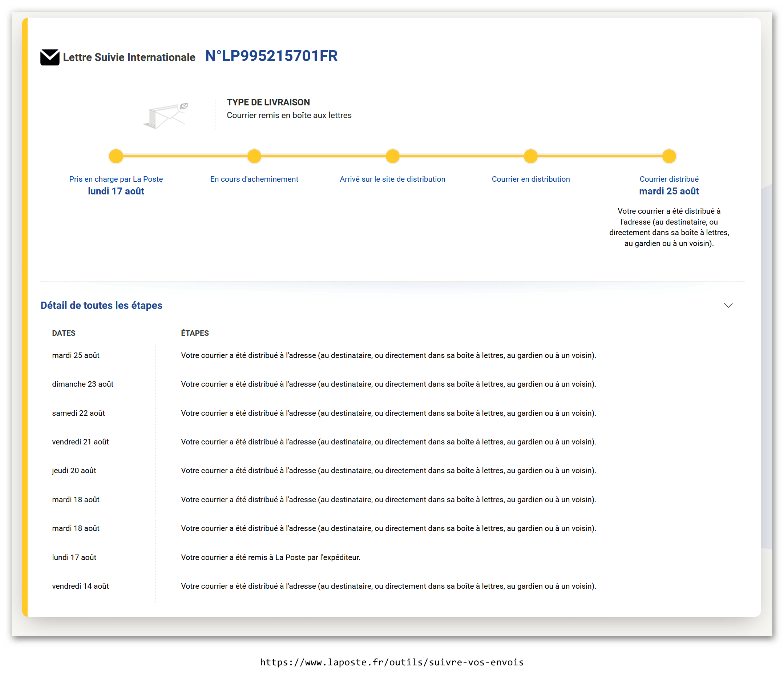Click the mardi 25 août table row date
784x677 pixels.
pyautogui.click(x=76, y=355)
